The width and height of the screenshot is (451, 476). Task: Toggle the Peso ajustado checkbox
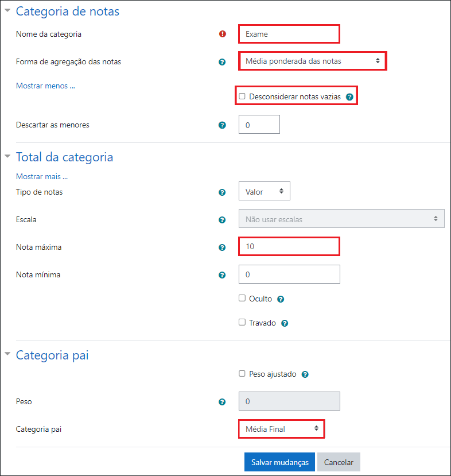coord(242,374)
